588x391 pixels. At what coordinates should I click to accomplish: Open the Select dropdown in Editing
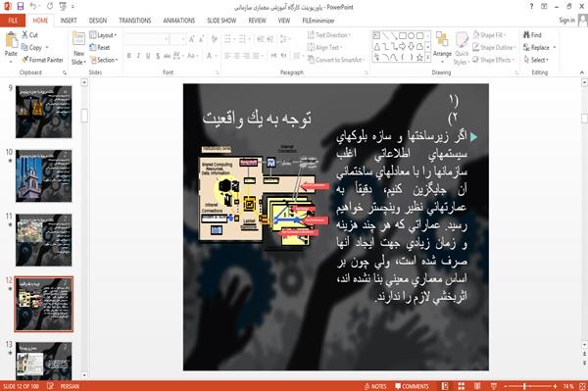coord(536,60)
